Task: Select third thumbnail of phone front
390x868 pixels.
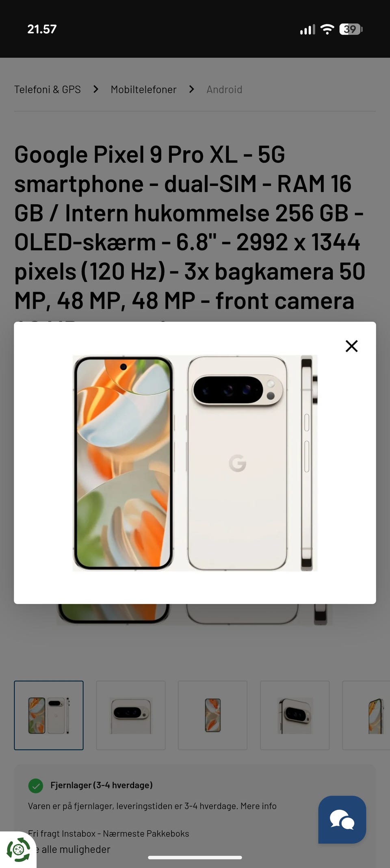Action: 212,715
